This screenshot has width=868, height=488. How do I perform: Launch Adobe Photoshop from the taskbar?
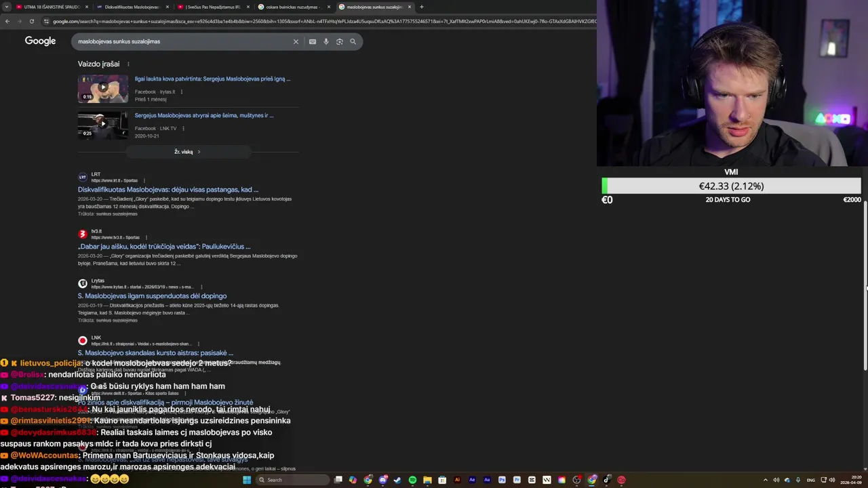(502, 480)
